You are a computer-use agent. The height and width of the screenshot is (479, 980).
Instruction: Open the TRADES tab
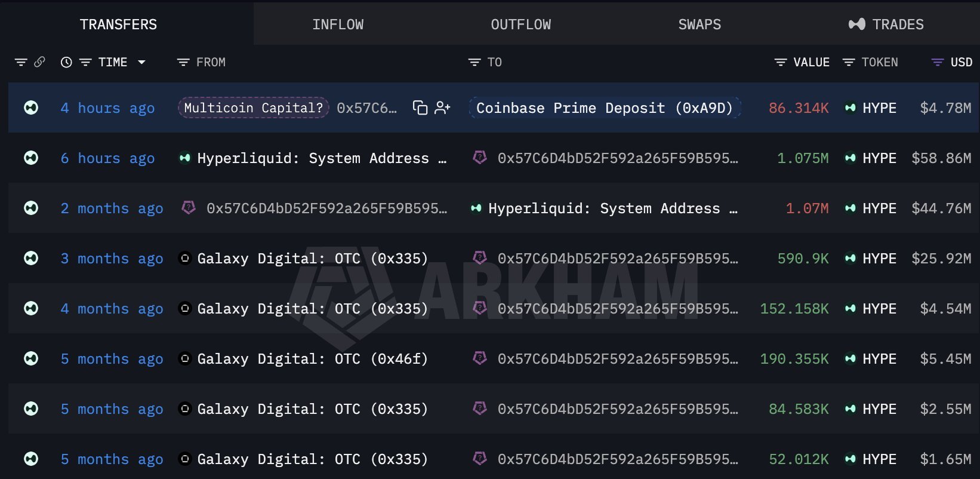coord(886,24)
